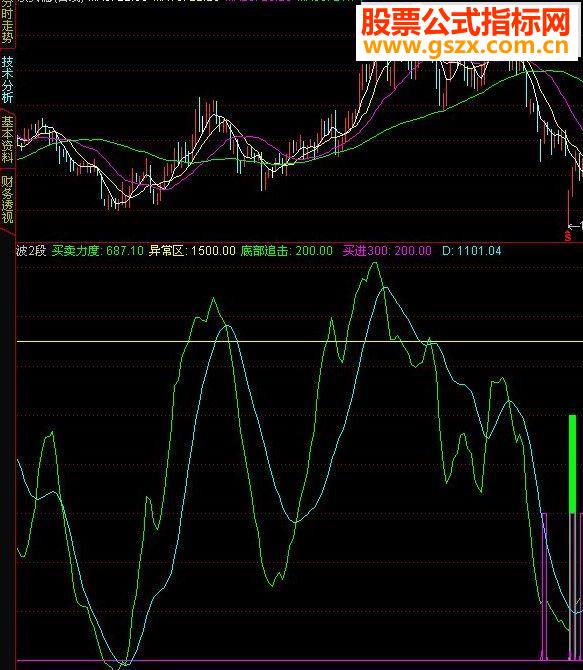Click the red S marker below the price low
Image resolution: width=583 pixels, height=670 pixels.
click(568, 235)
